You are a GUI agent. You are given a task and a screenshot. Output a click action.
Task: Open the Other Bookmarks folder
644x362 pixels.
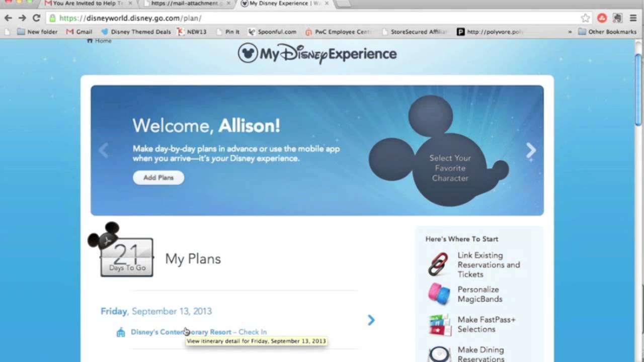607,32
